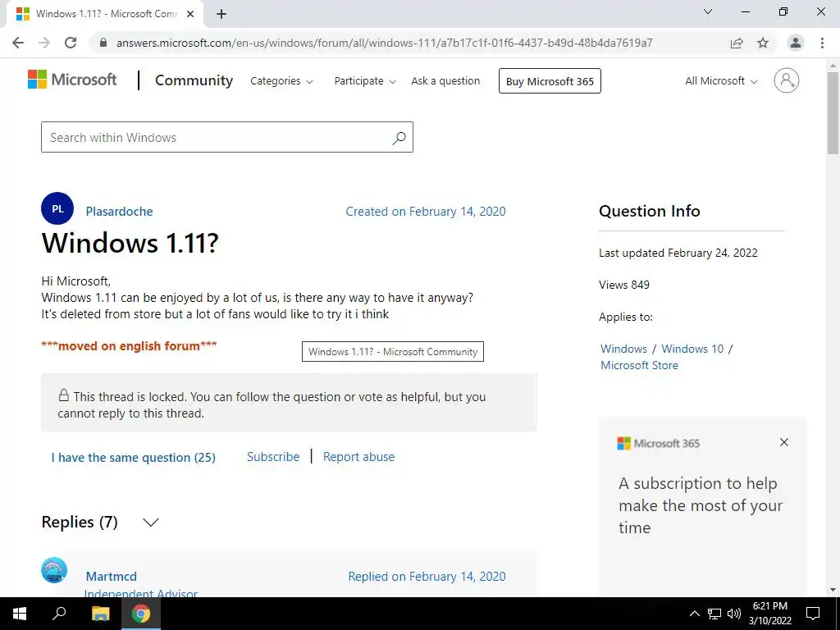Click the Community header link

pyautogui.click(x=194, y=80)
